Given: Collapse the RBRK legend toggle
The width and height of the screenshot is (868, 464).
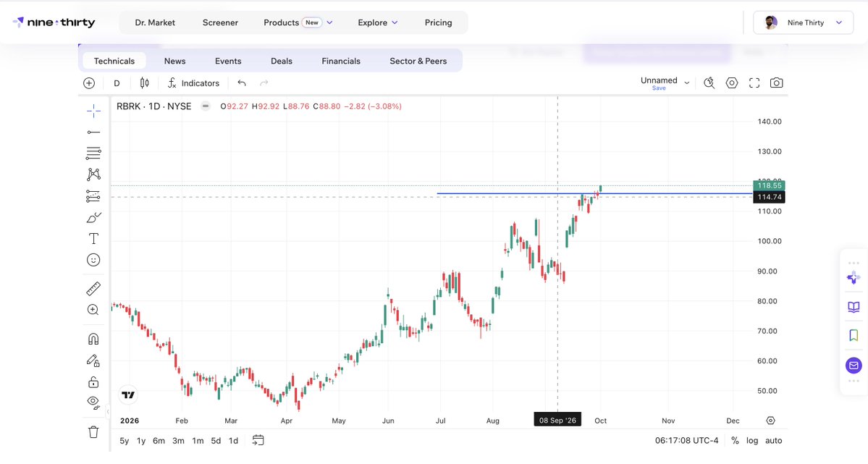Looking at the screenshot, I should point(206,106).
